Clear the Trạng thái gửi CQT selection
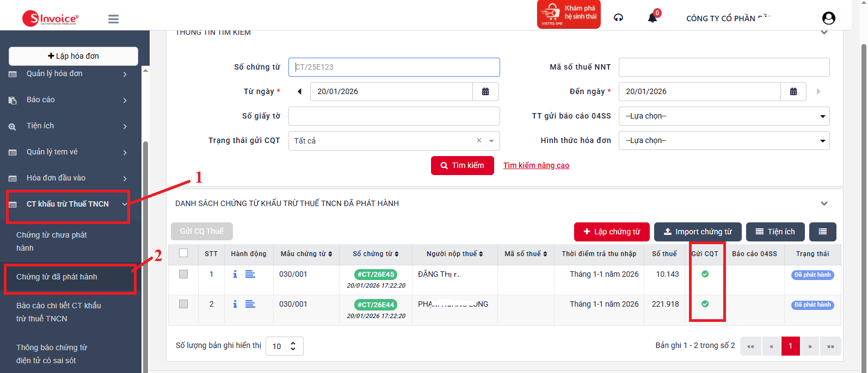The height and width of the screenshot is (373, 868). [x=479, y=140]
